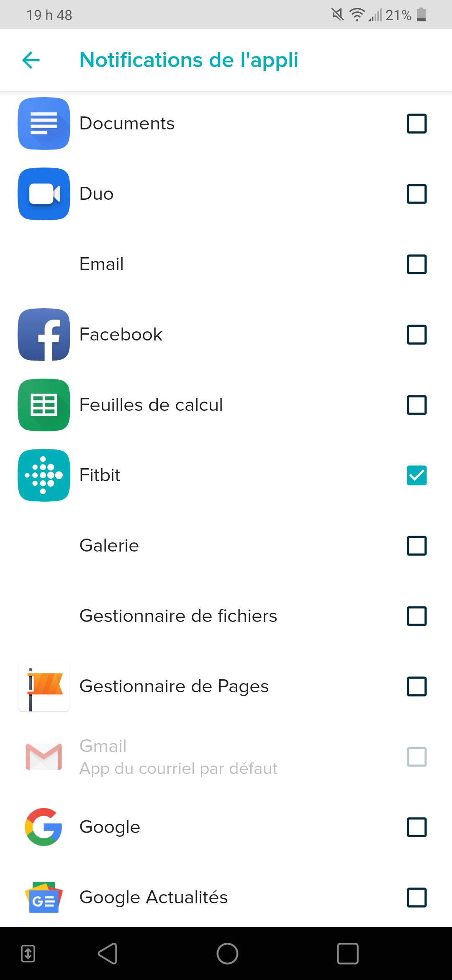Select the Gestionnaire de fichiers label

pos(178,616)
